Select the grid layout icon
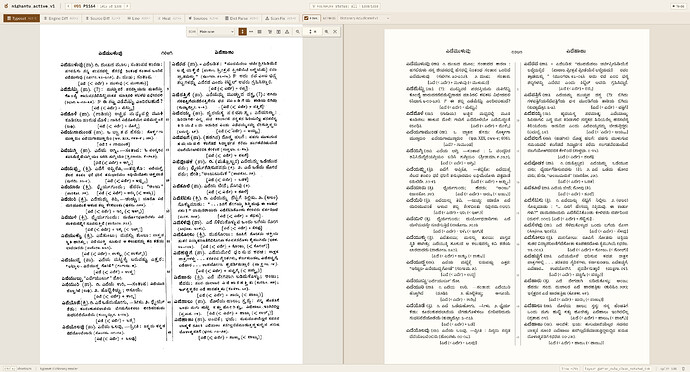This screenshot has height=372, width=690. tap(260, 32)
